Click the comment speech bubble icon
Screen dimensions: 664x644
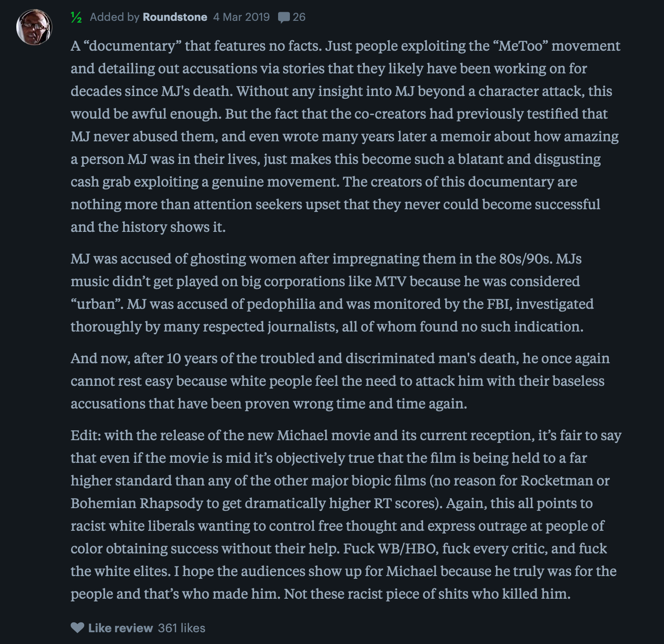284,18
